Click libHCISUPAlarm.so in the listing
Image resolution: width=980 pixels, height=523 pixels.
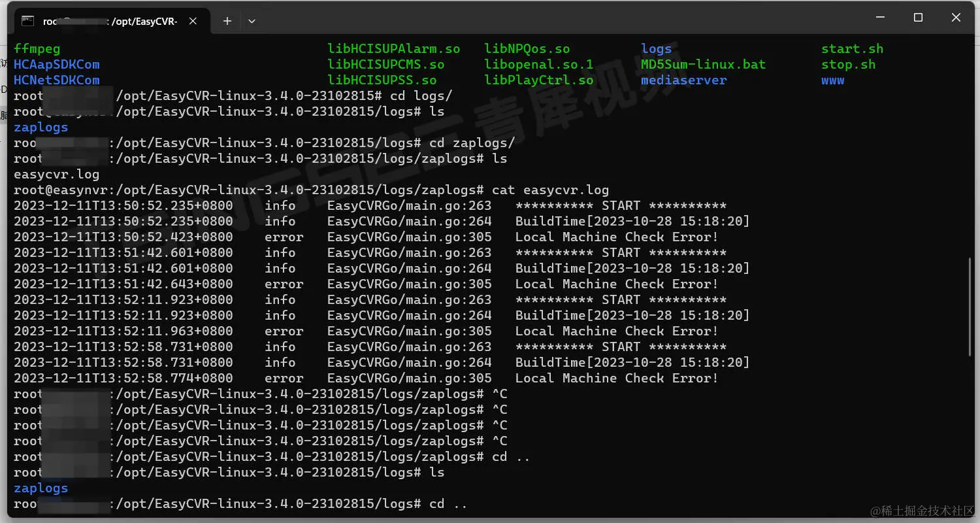(394, 49)
